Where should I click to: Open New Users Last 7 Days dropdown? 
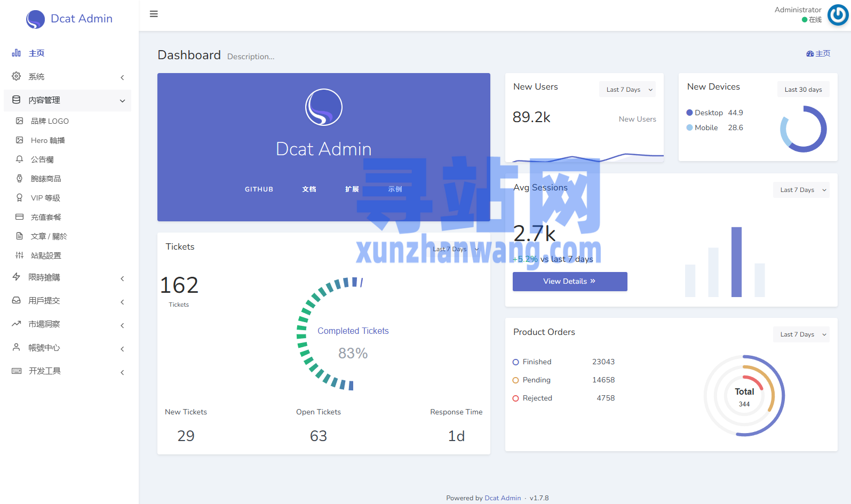pyautogui.click(x=628, y=90)
